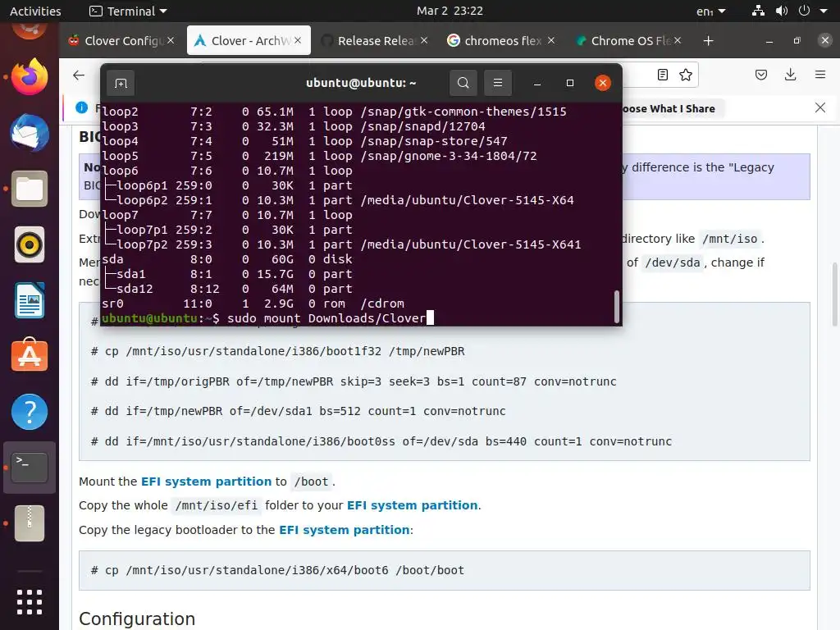Open Firefox downloads panel
This screenshot has width=840, height=630.
pos(790,75)
